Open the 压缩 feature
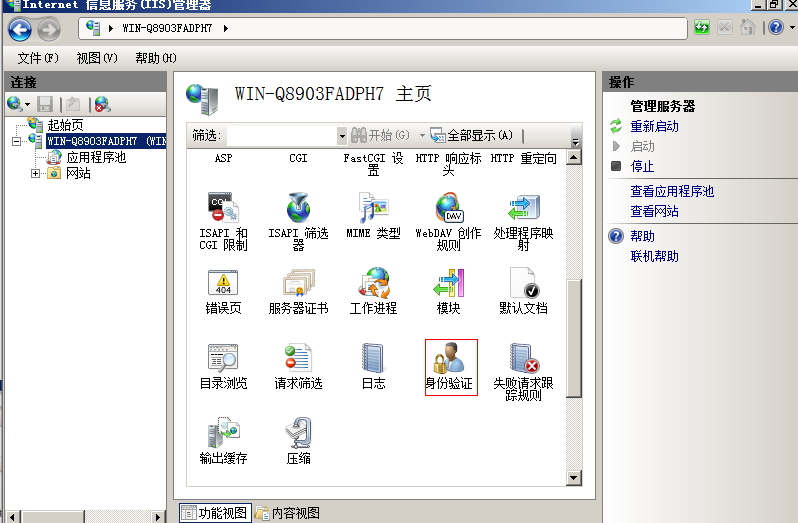 pyautogui.click(x=298, y=441)
